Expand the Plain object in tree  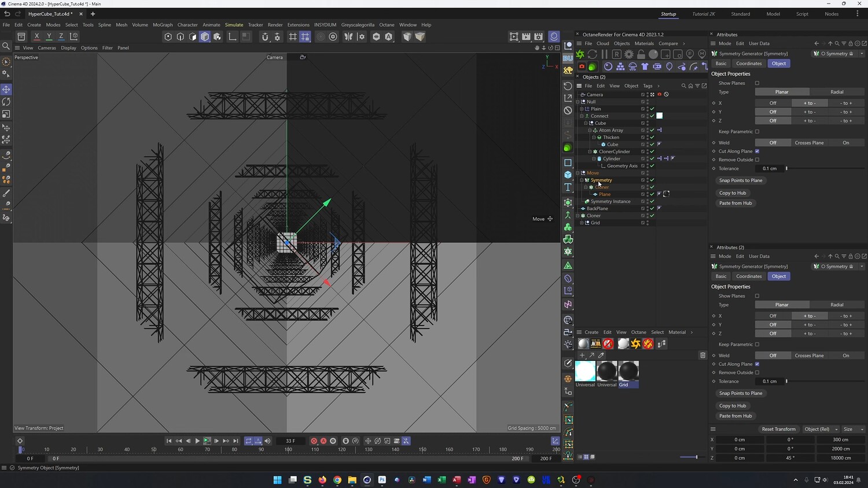point(582,109)
